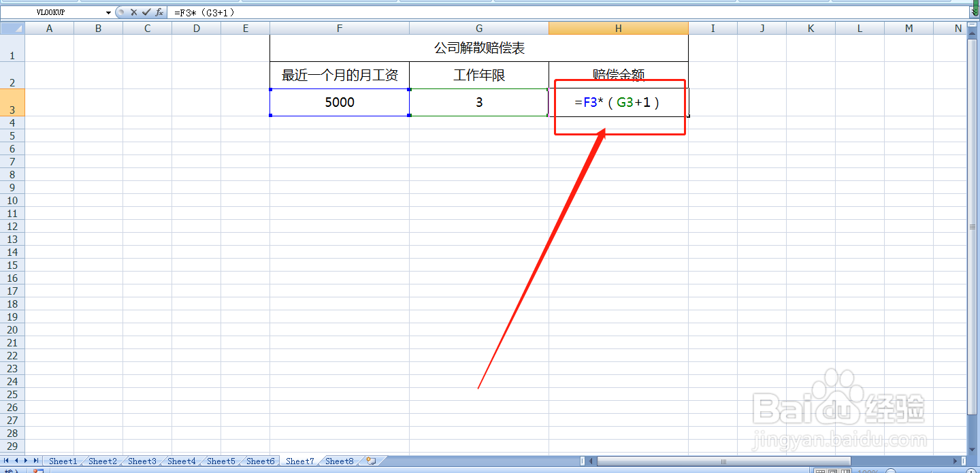This screenshot has height=473, width=980.
Task: Select column B header
Action: coord(98,28)
